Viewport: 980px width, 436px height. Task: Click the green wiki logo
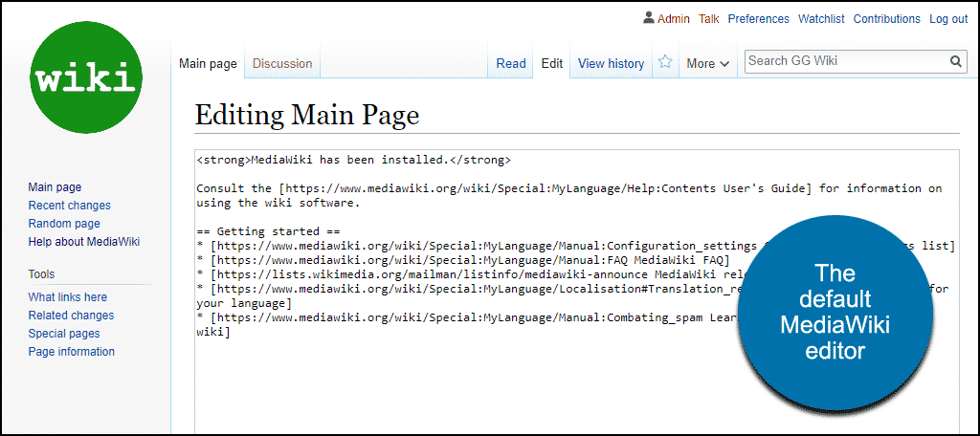(x=85, y=76)
